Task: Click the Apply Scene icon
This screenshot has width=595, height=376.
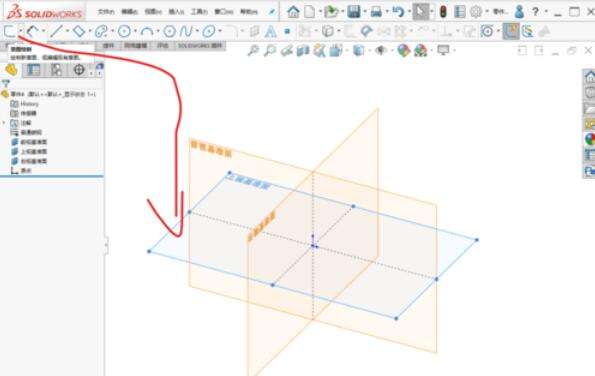Action: (x=420, y=50)
